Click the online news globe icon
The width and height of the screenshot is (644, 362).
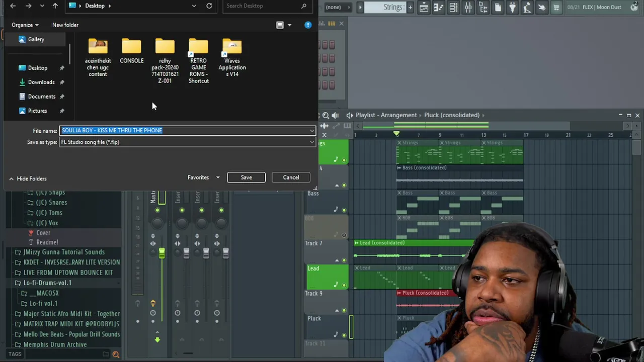(x=634, y=7)
